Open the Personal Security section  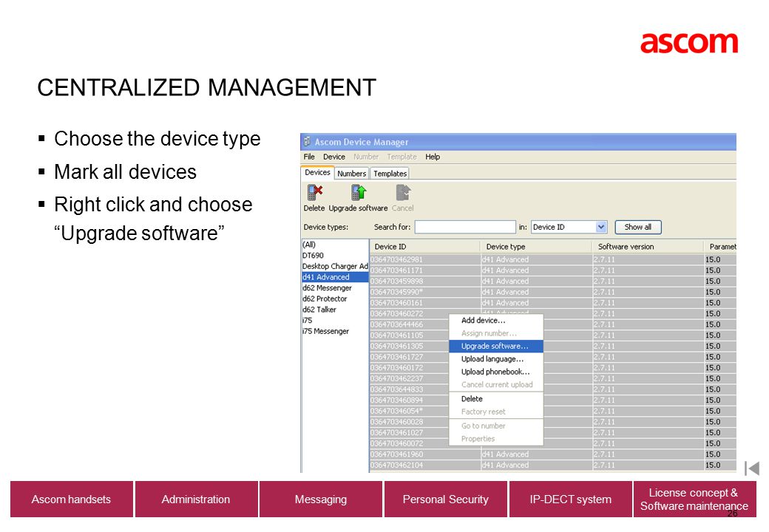coord(446,499)
